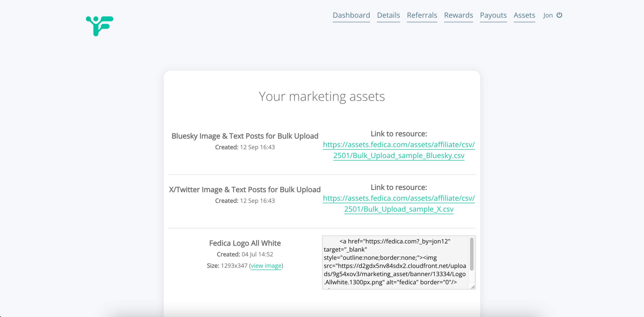The width and height of the screenshot is (644, 317).
Task: Click the power logout icon
Action: [x=559, y=15]
